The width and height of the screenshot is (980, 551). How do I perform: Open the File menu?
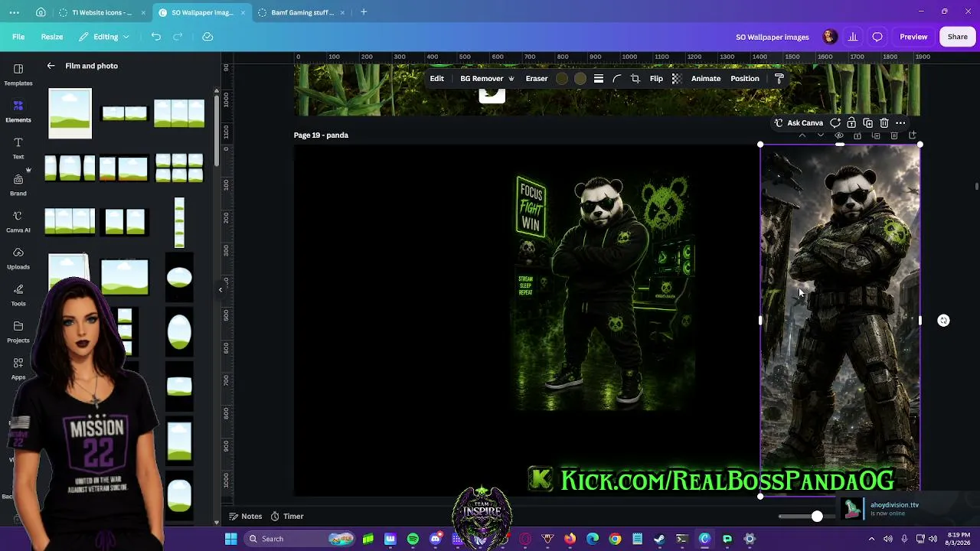coord(18,37)
